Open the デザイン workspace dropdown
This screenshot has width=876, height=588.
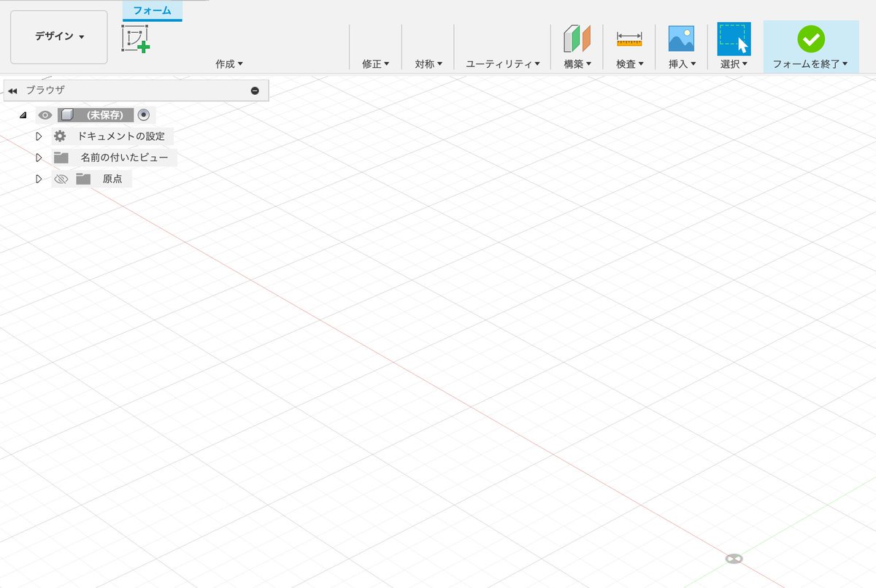click(x=59, y=36)
